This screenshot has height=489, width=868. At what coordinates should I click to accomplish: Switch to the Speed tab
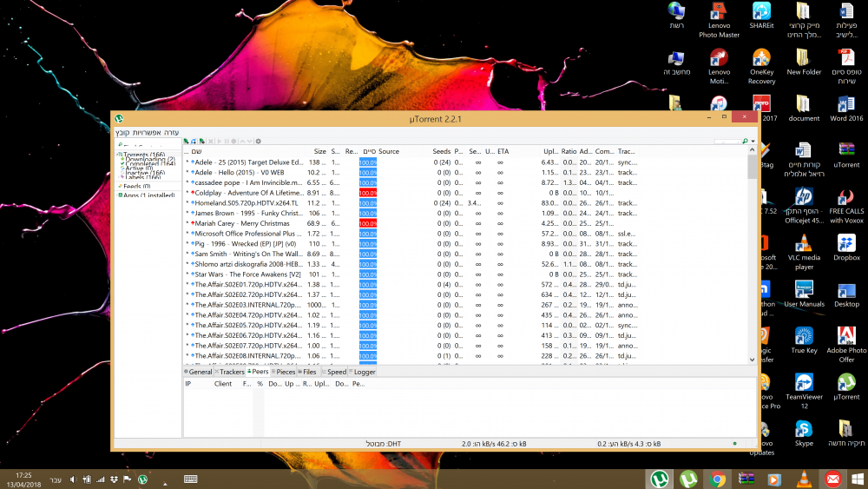tap(334, 372)
